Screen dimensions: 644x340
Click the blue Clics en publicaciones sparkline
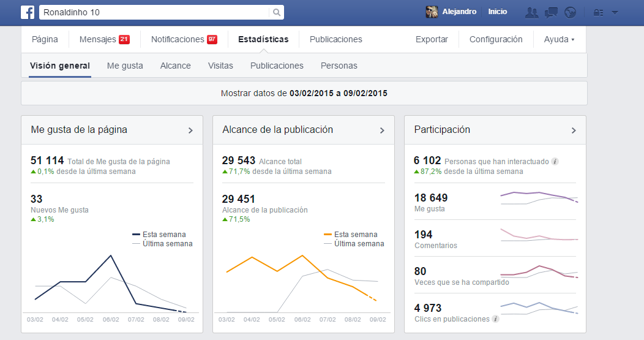[539, 308]
